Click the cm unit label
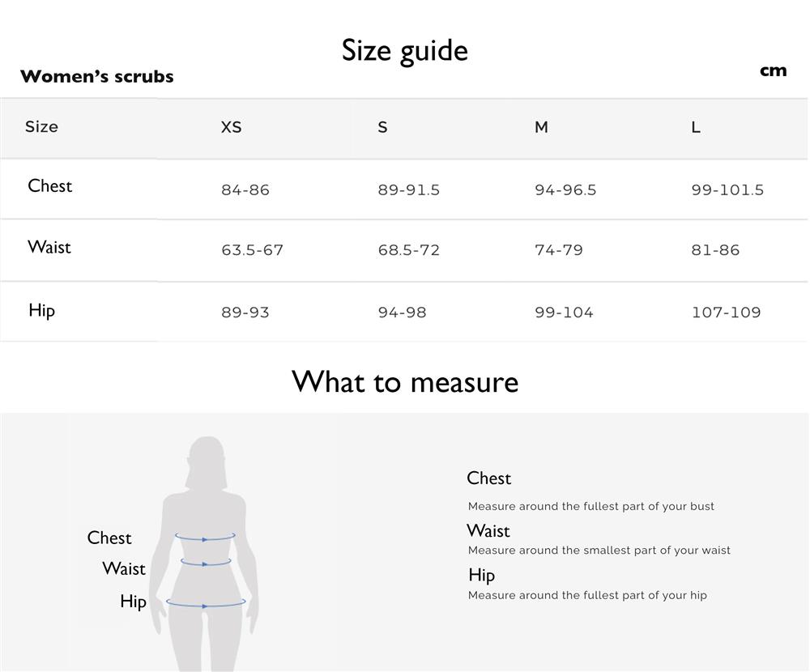This screenshot has width=810, height=672. pos(774,70)
